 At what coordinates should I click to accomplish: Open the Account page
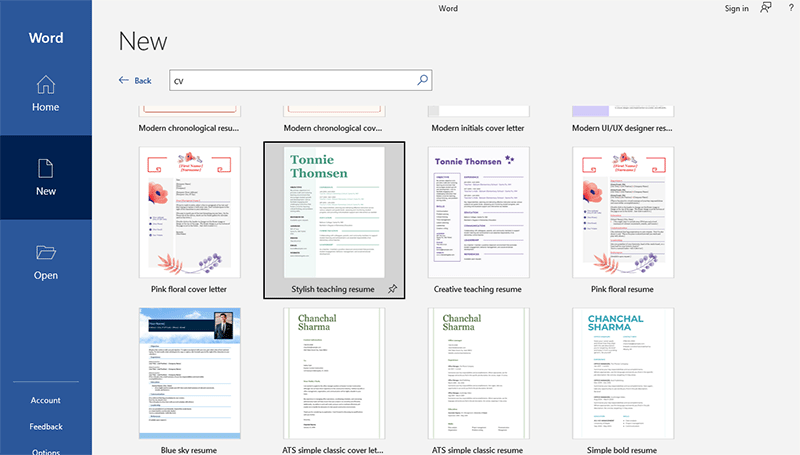45,400
